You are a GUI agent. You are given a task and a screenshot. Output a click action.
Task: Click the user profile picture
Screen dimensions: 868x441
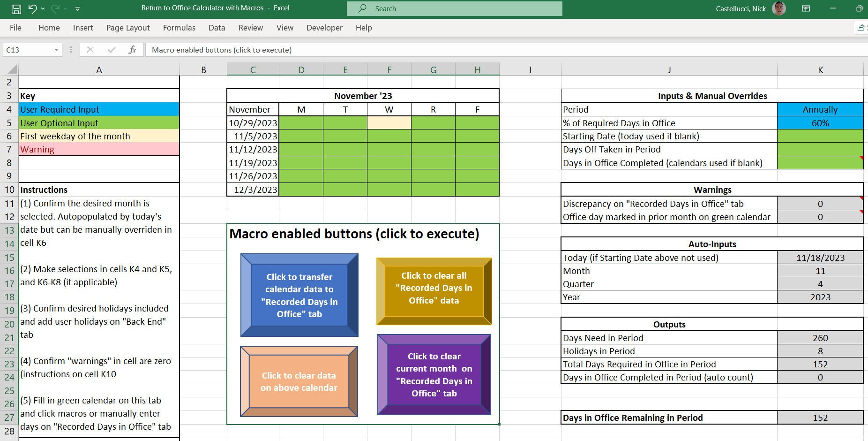coord(779,8)
